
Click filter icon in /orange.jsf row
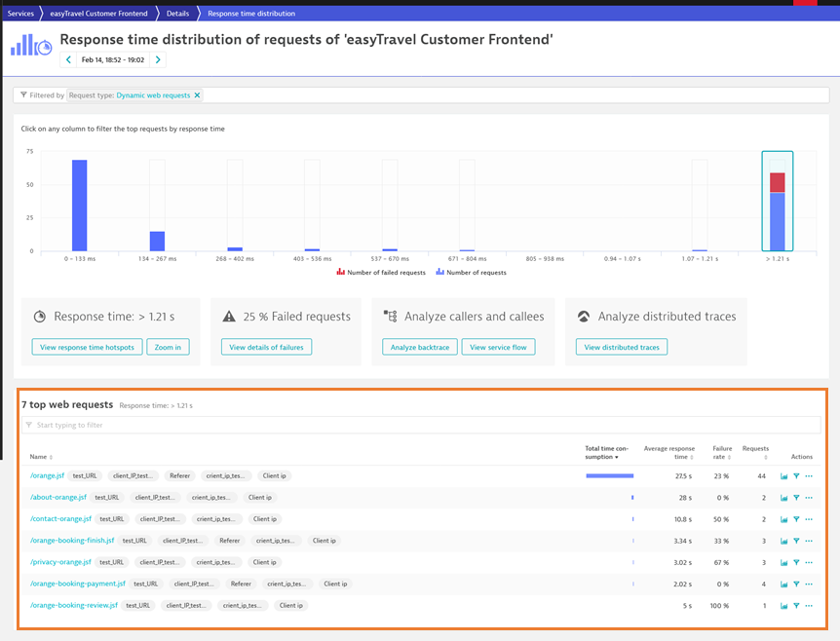[x=796, y=476]
